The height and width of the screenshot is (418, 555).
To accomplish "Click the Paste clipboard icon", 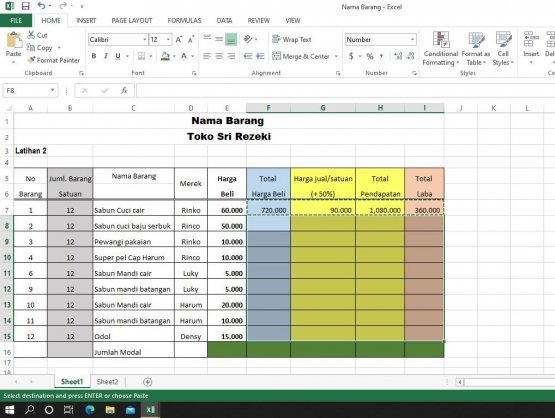I will coord(13,40).
